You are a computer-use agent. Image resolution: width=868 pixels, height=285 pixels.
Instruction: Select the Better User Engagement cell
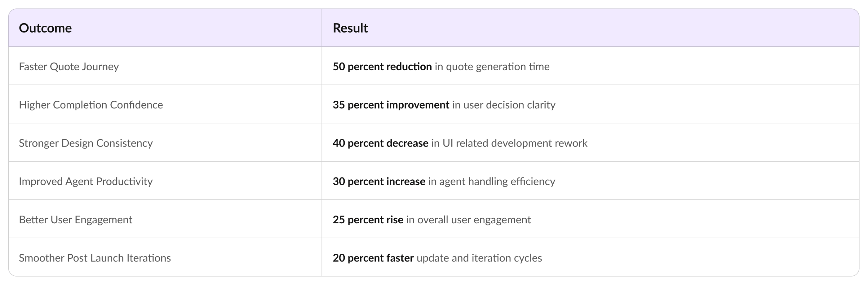(75, 220)
